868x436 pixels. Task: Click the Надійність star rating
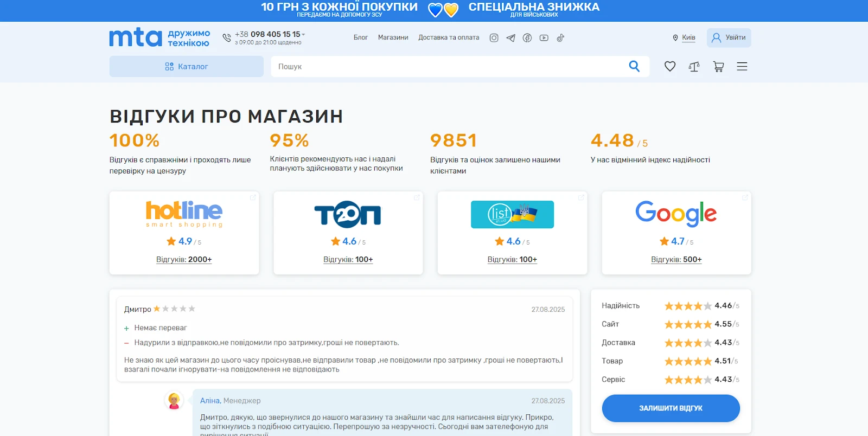pyautogui.click(x=688, y=306)
